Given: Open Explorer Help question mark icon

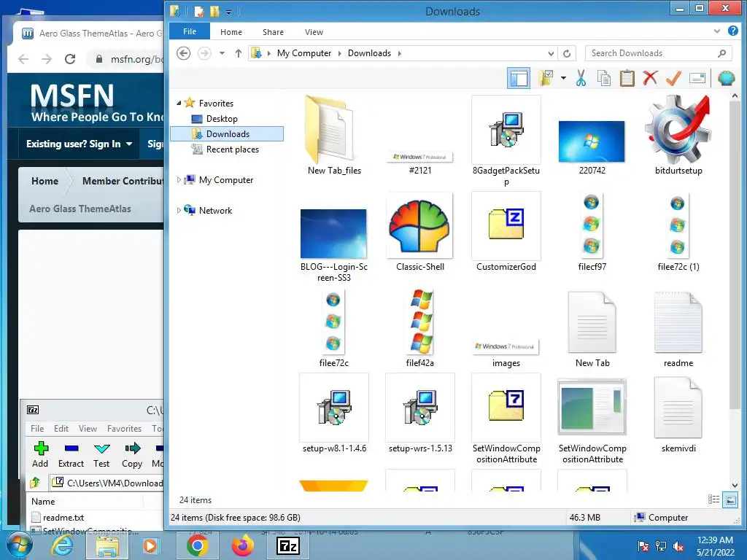Looking at the screenshot, I should tap(732, 31).
